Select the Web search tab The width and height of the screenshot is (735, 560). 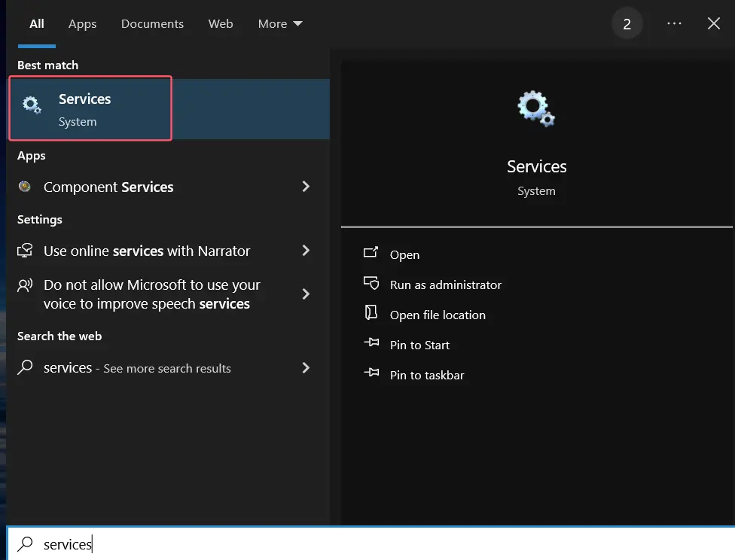(221, 24)
